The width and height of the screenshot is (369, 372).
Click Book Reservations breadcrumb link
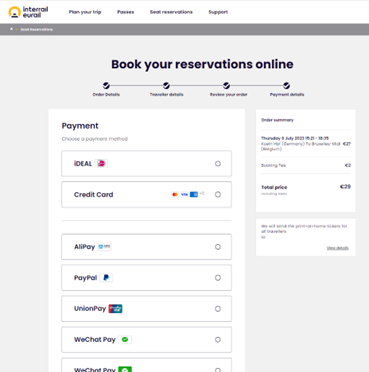click(37, 29)
